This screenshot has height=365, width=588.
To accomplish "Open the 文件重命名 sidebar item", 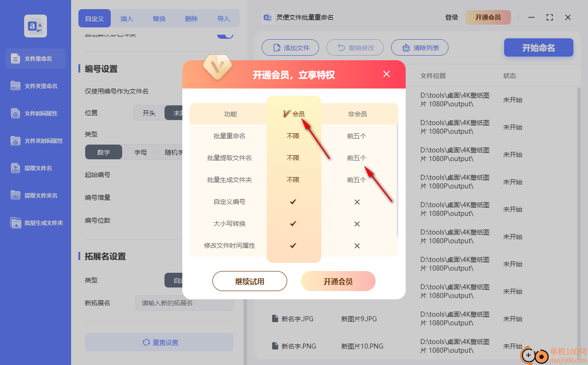I will [x=36, y=58].
